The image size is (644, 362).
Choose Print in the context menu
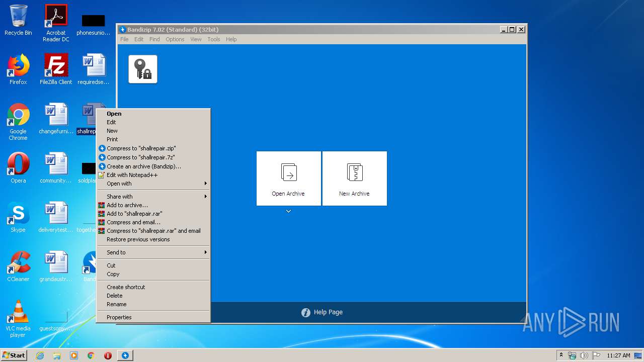click(153, 139)
